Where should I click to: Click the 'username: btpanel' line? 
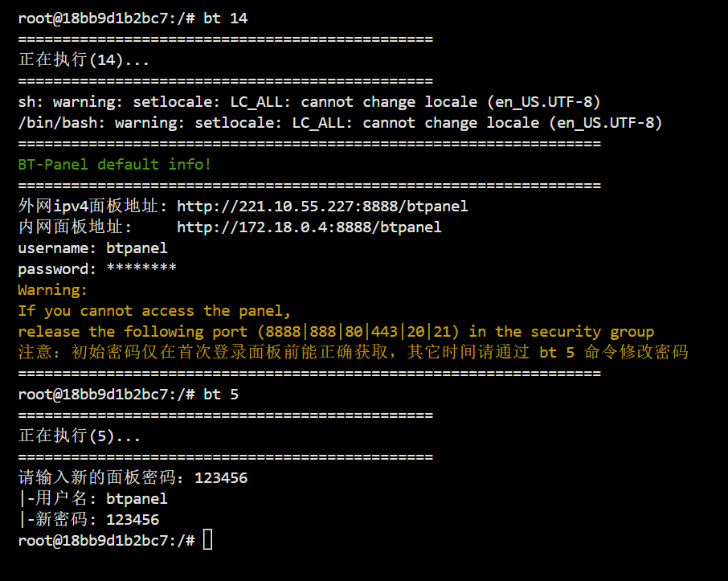tap(92, 248)
